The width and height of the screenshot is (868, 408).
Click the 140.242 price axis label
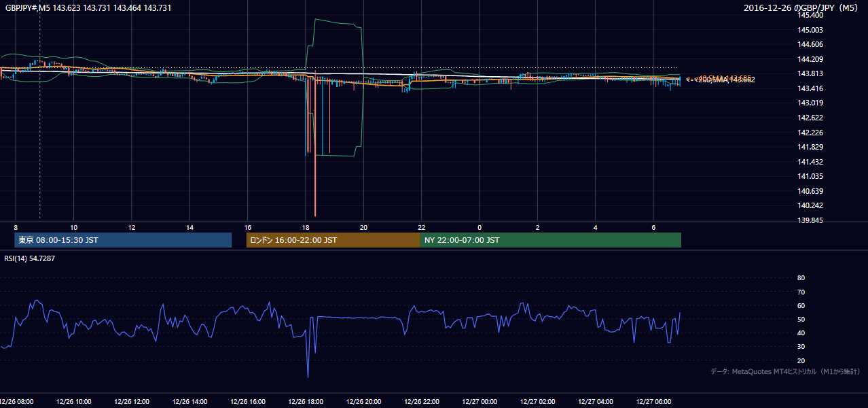tap(810, 205)
